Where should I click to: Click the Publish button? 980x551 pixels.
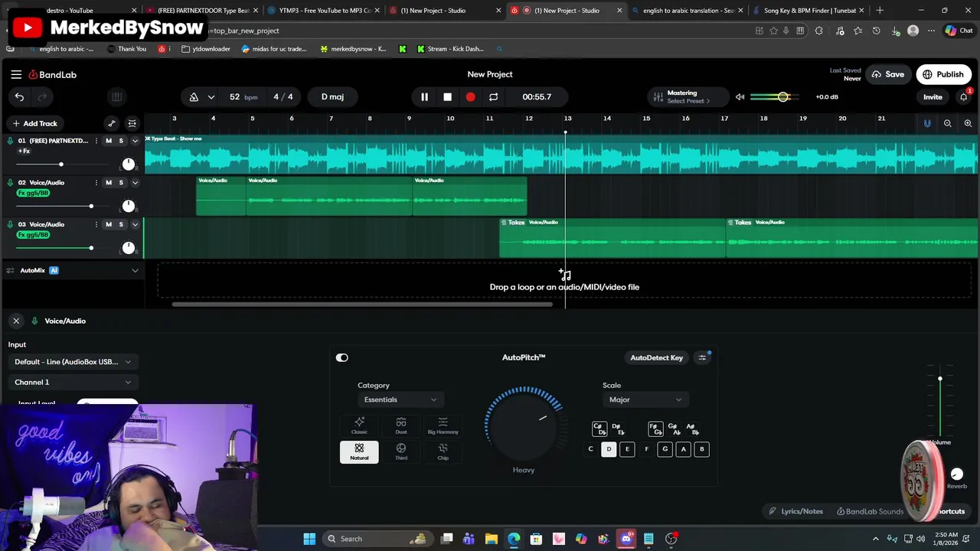pyautogui.click(x=942, y=74)
